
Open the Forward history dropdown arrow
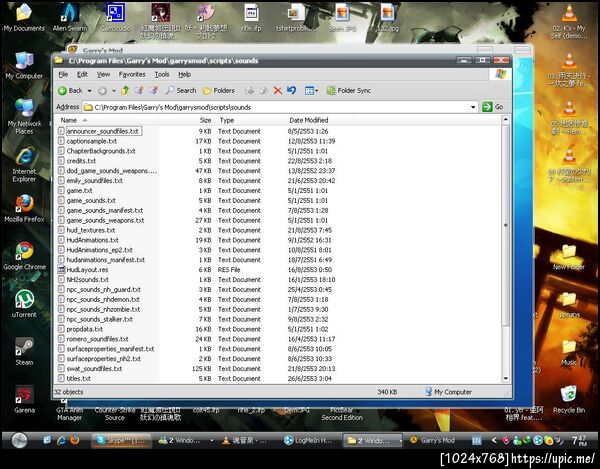(x=114, y=91)
